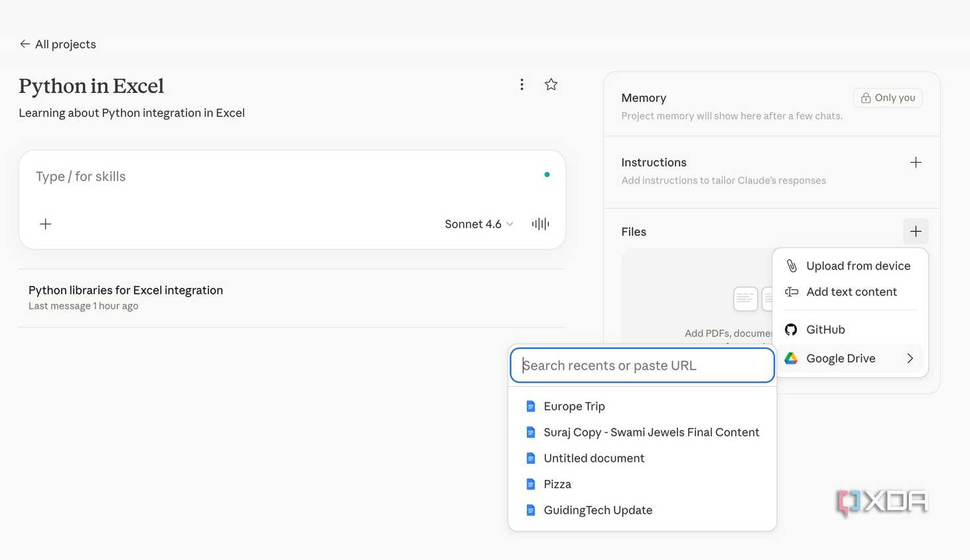The height and width of the screenshot is (560, 970).
Task: Click the doc icon beside Suraj Copy
Action: coord(531,432)
